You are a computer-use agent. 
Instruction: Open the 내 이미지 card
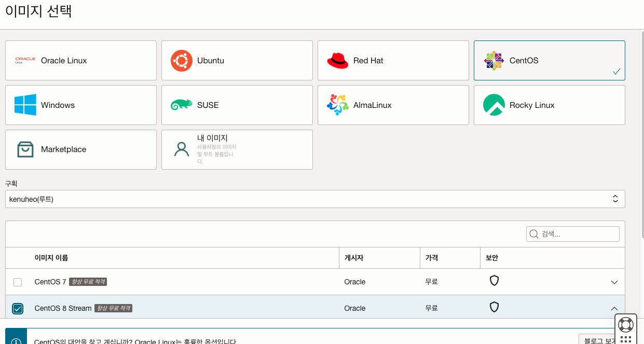pos(237,149)
